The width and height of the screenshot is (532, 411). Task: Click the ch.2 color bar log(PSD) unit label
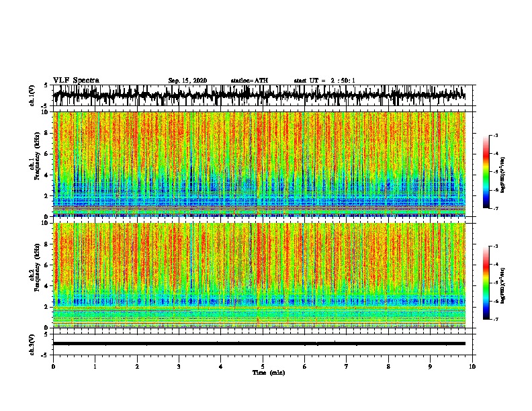click(503, 285)
